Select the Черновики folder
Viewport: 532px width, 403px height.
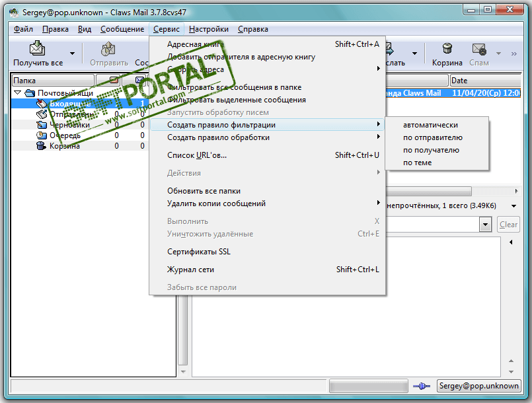pyautogui.click(x=69, y=125)
